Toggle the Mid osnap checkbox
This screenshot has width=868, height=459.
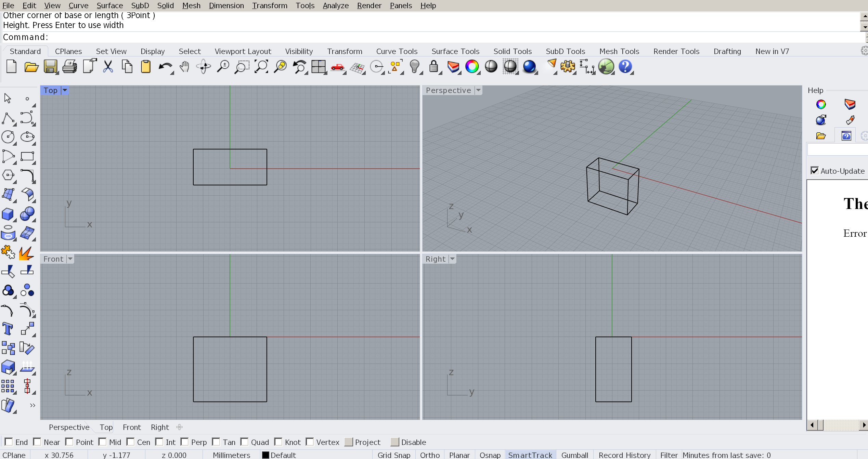pyautogui.click(x=103, y=442)
